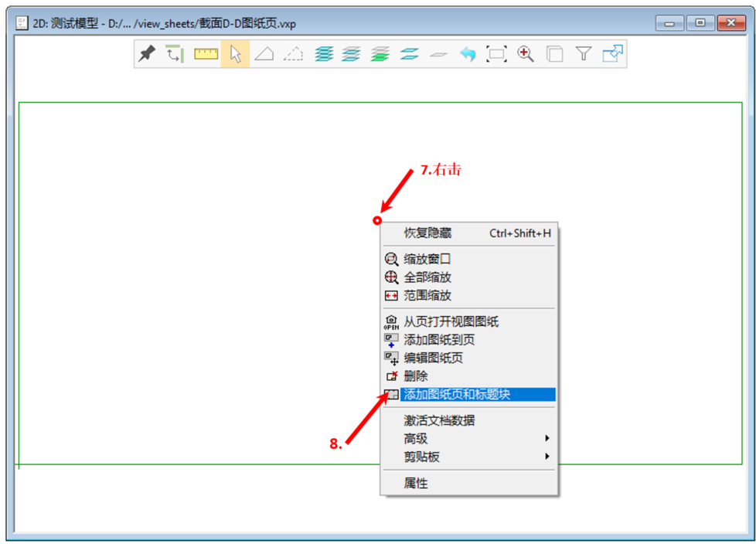Click the fit-to-extents frame icon

(x=496, y=53)
